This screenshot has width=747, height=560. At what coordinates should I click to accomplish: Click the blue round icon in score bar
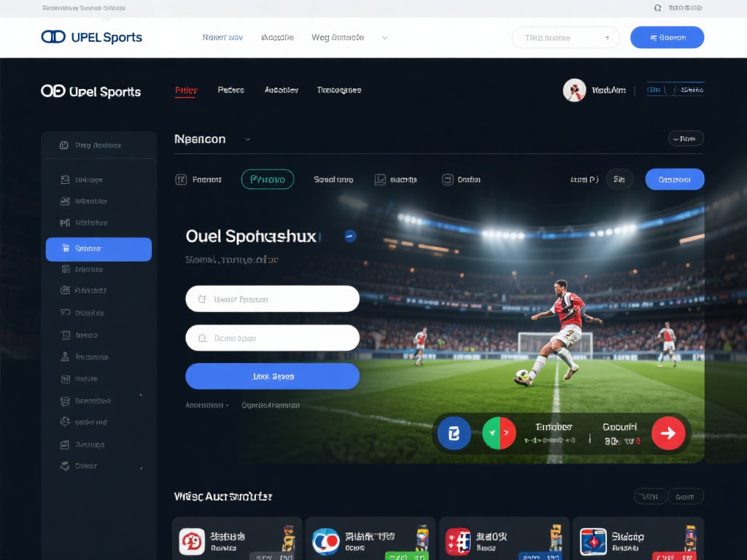454,433
